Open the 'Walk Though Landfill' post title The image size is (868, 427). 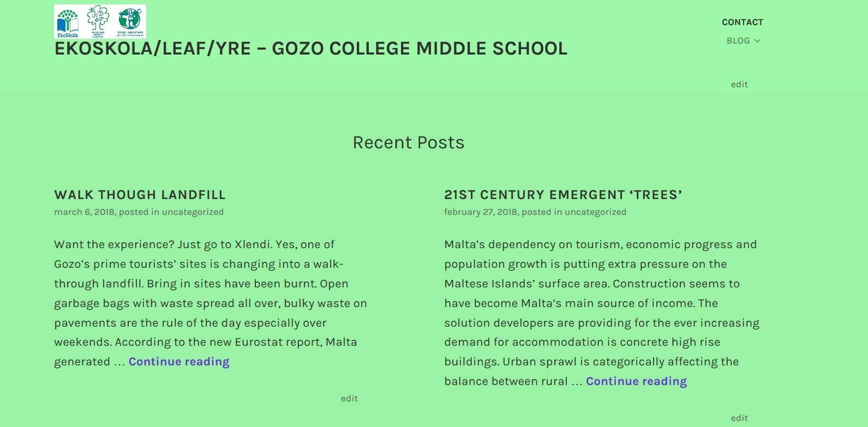coord(140,195)
